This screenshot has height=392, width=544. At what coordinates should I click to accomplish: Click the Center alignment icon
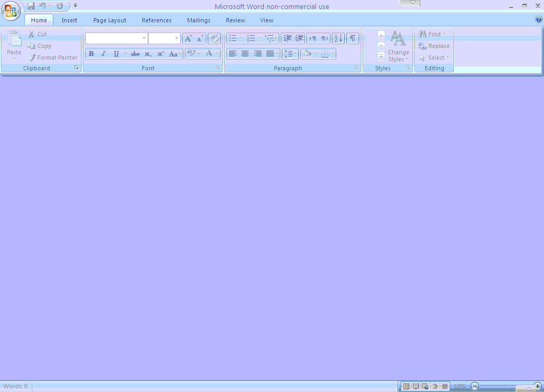pos(245,54)
